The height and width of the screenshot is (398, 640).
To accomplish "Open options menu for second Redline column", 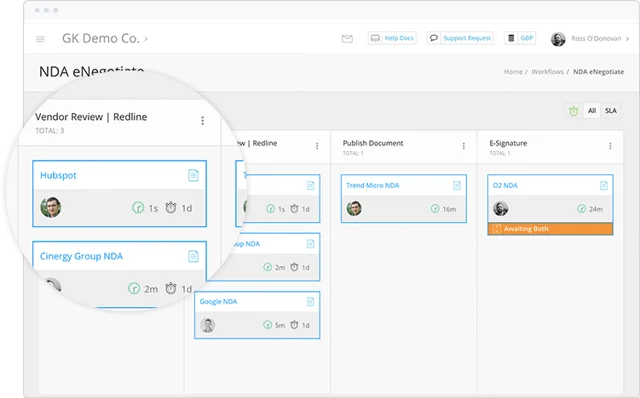I will 317,146.
